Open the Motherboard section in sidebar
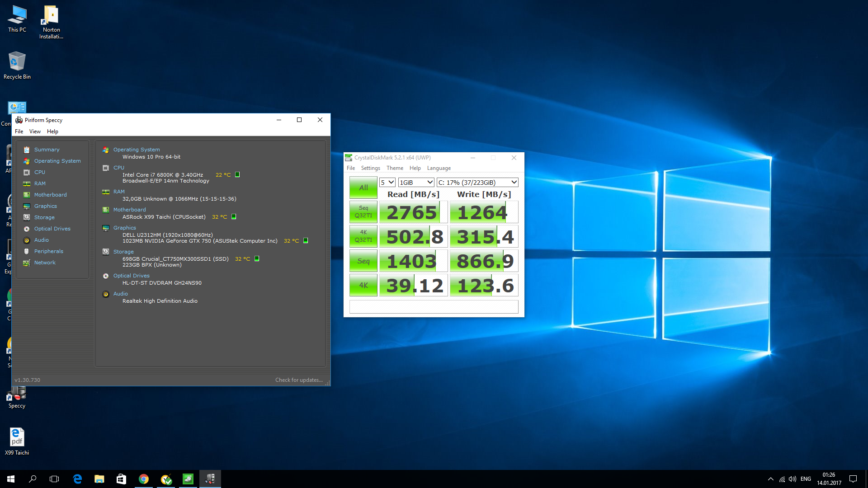 50,195
